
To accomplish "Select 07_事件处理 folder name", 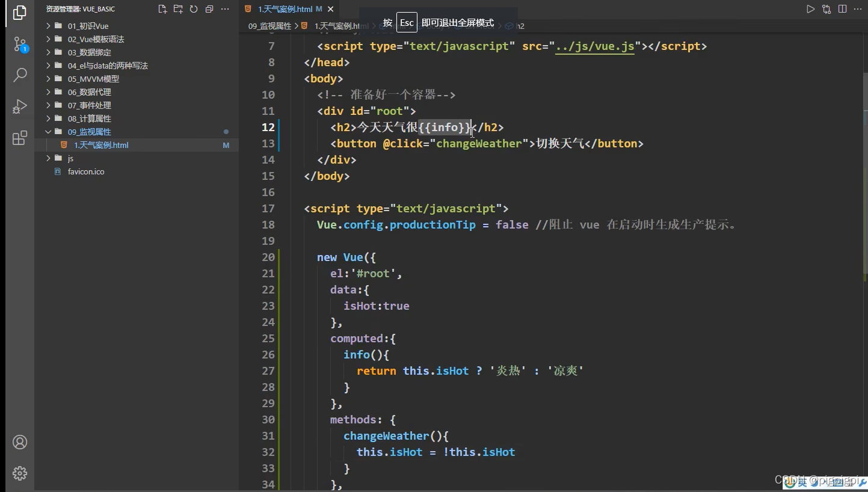I will [x=90, y=105].
